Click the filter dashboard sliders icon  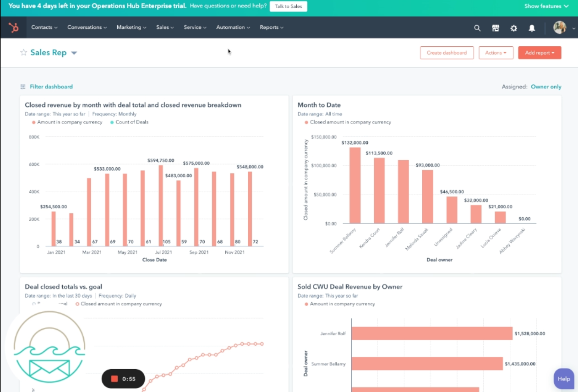pyautogui.click(x=23, y=87)
